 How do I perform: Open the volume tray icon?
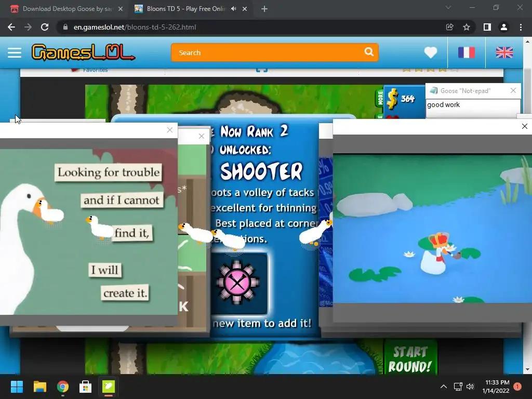(470, 387)
